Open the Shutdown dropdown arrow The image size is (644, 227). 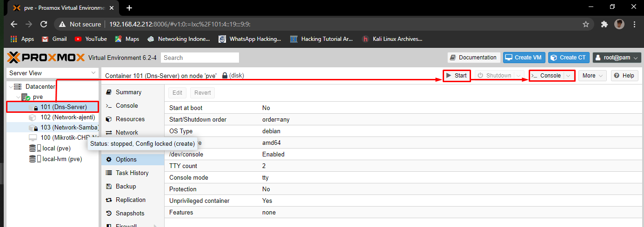tap(519, 76)
